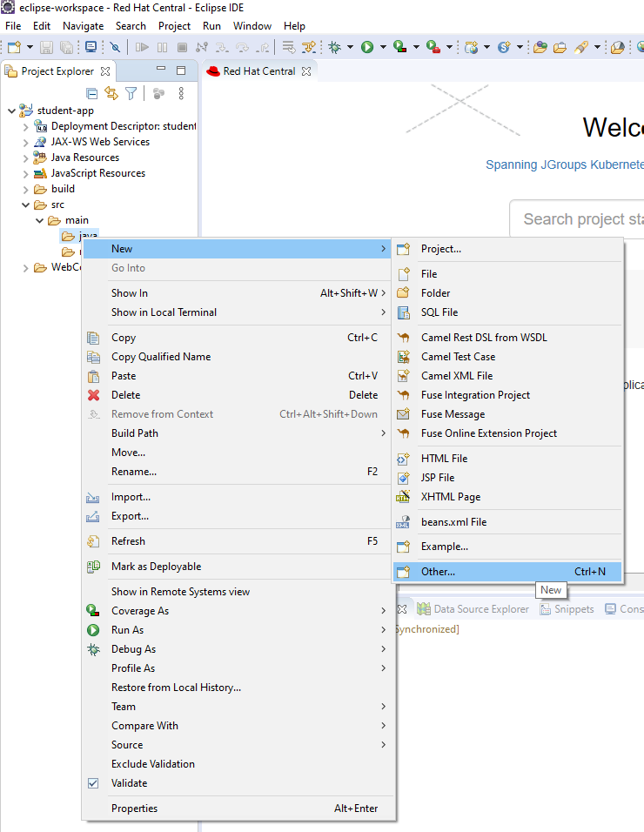Click the Step Return icon
The image size is (644, 832).
tap(262, 47)
